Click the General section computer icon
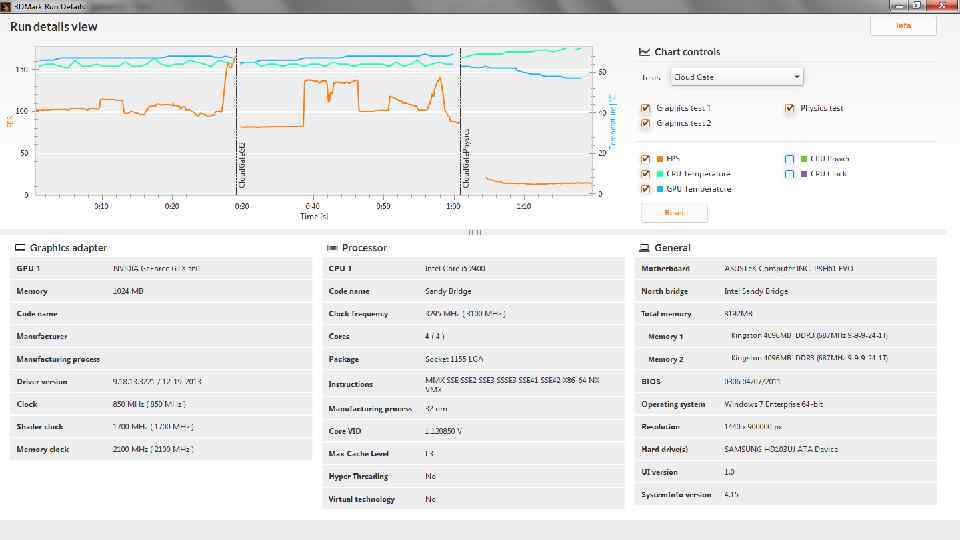Image resolution: width=960 pixels, height=540 pixels. 644,248
